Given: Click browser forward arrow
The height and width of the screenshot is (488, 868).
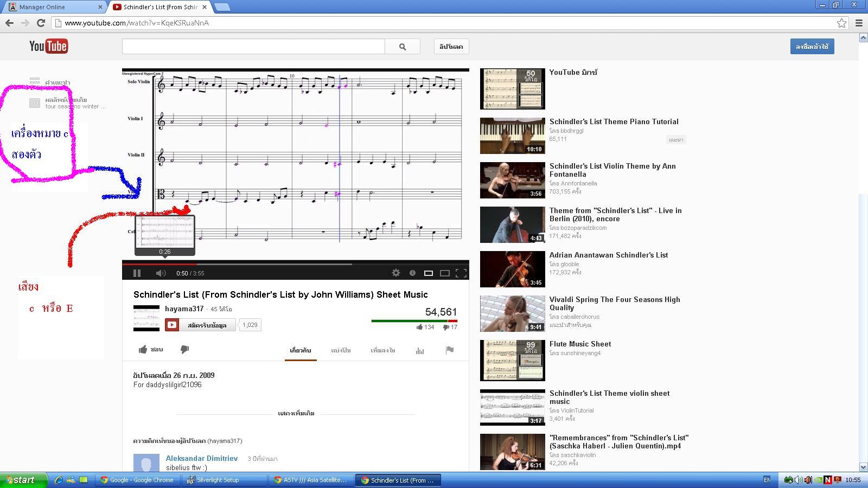Looking at the screenshot, I should (x=25, y=23).
